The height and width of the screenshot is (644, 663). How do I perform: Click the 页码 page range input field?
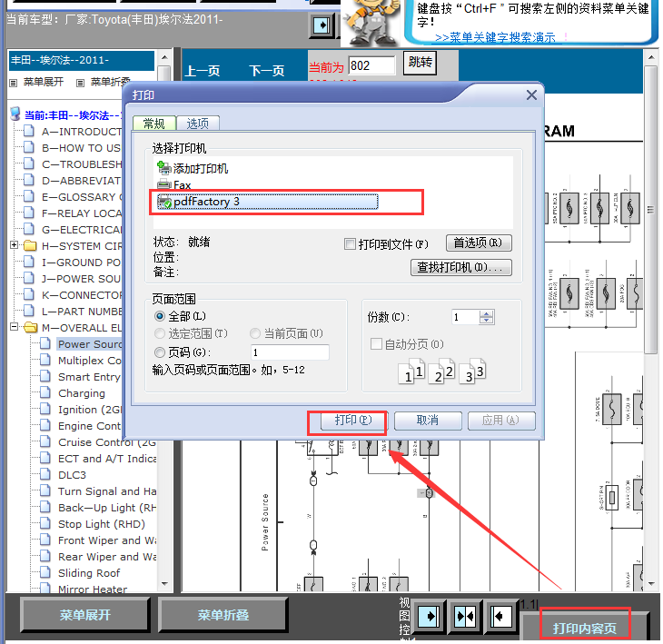(290, 352)
